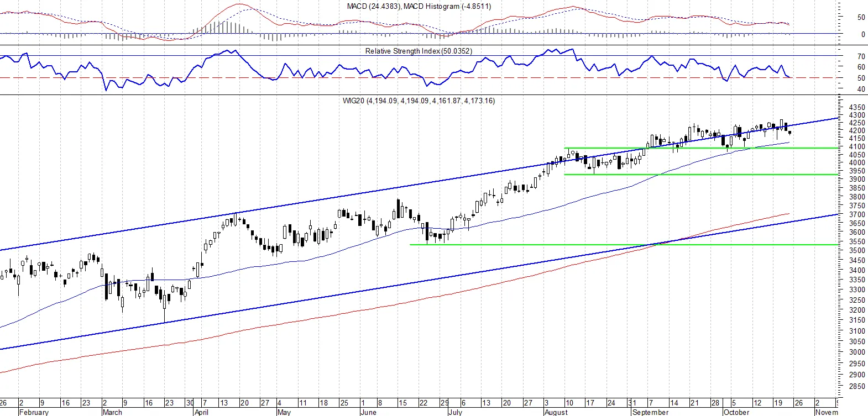Image resolution: width=868 pixels, height=416 pixels.
Task: Select the Relative Strength Index (50.0352) label
Action: coord(419,51)
